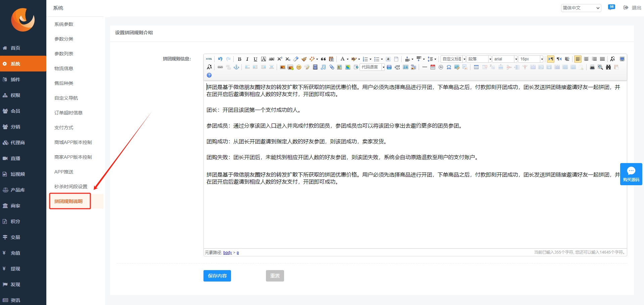Open 物流信息 in the submenu
Viewport: 644px width, 305px height.
tap(64, 68)
